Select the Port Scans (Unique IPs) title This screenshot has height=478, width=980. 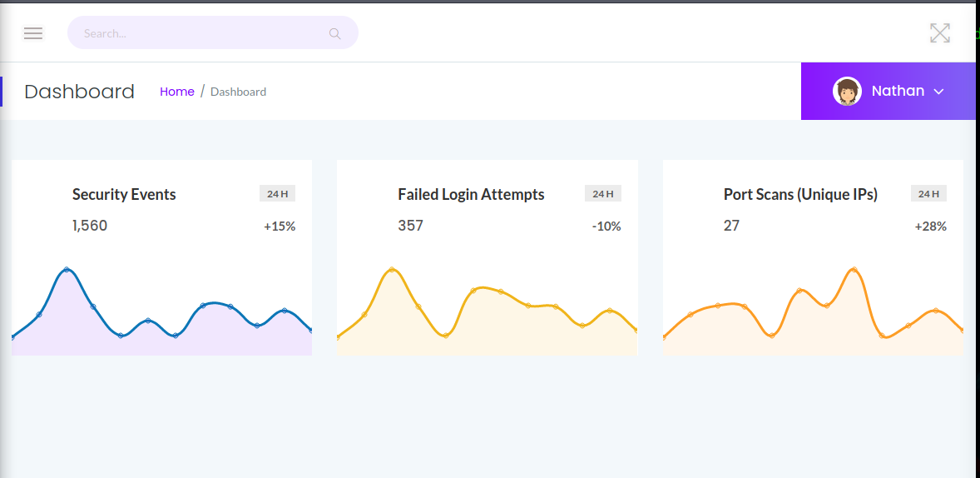[800, 194]
